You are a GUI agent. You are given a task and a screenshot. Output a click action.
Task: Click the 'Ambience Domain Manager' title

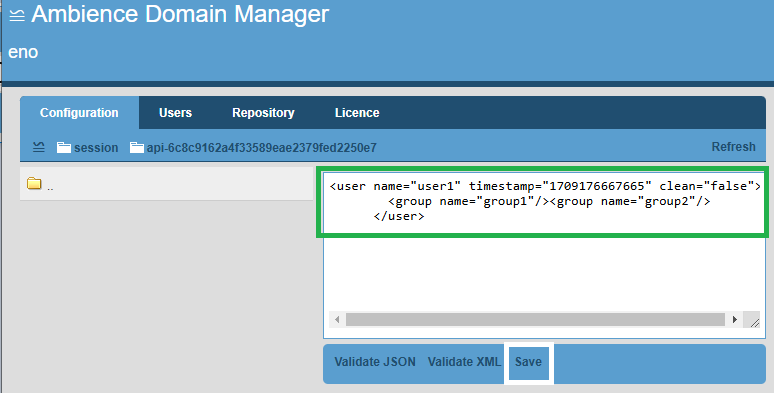point(180,14)
